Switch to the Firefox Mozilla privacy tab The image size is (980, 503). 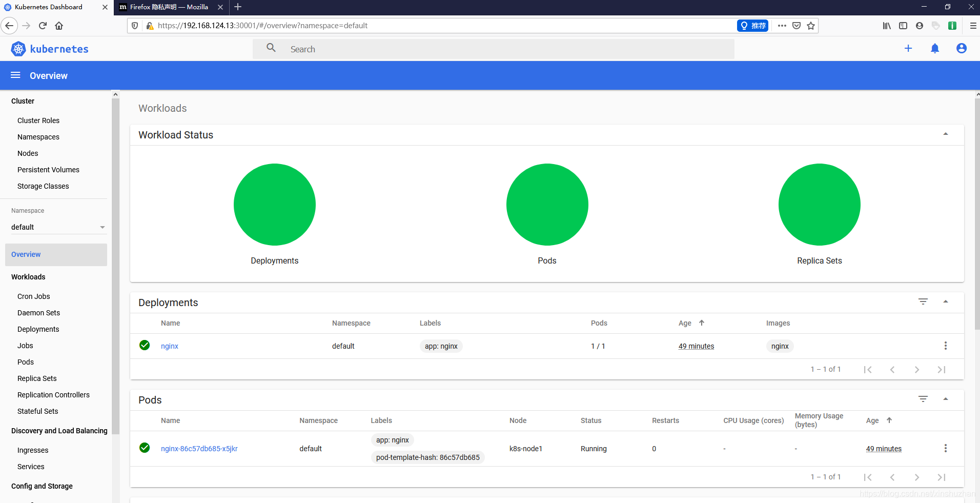tap(171, 7)
